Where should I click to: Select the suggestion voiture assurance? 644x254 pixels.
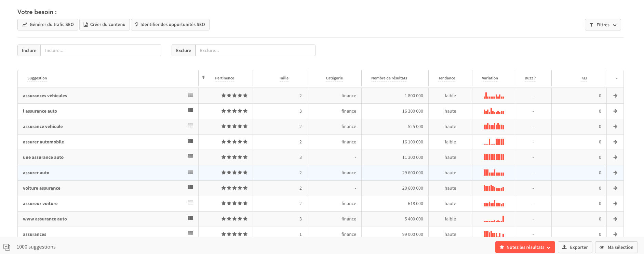point(41,188)
